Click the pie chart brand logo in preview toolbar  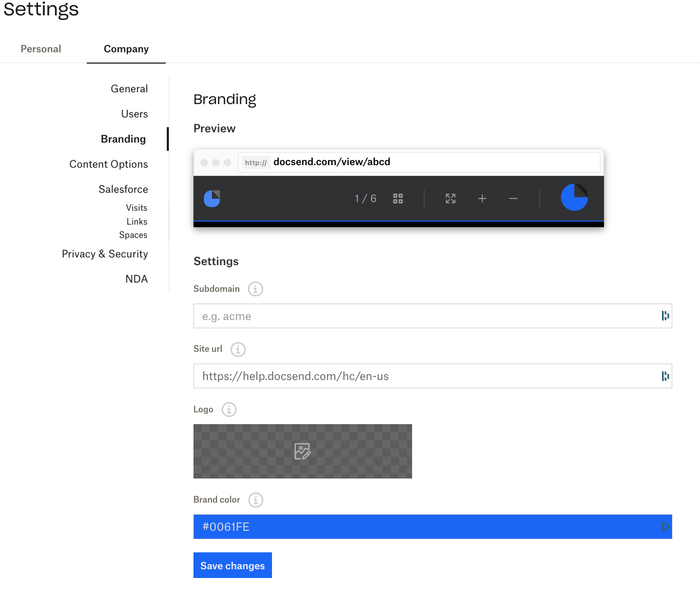click(x=574, y=197)
